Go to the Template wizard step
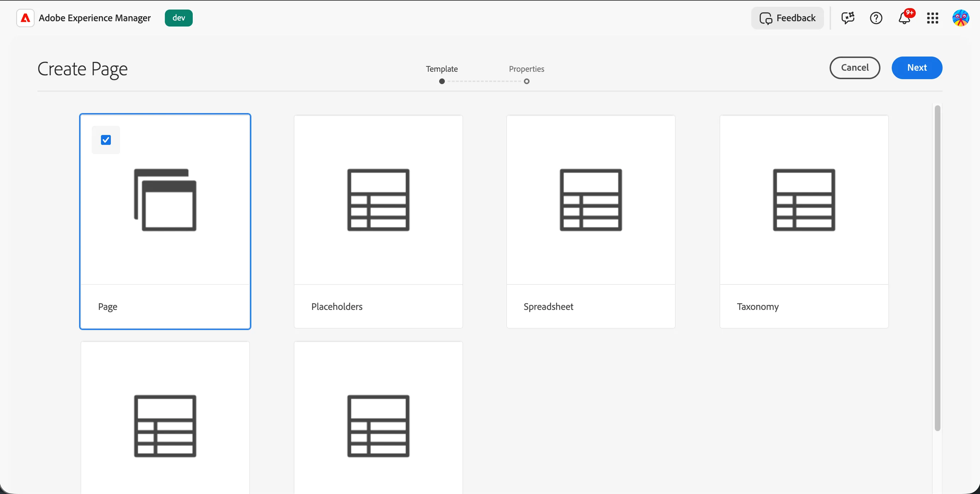The width and height of the screenshot is (980, 494). coord(442,69)
